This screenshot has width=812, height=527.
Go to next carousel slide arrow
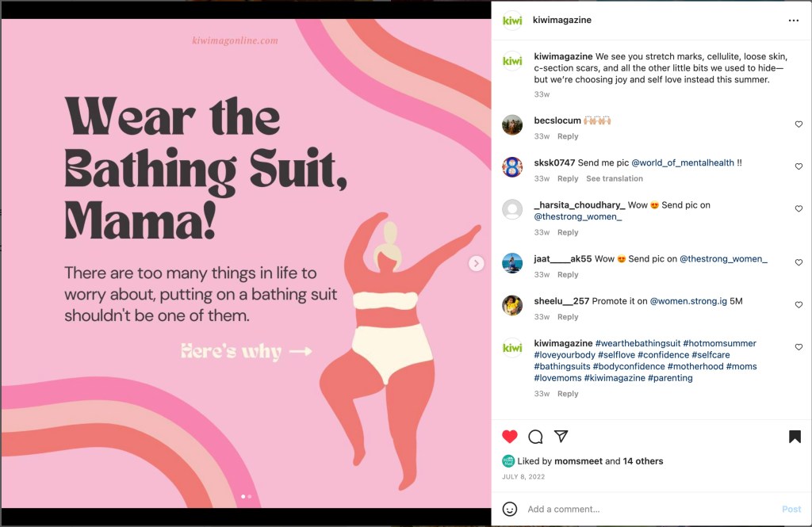(476, 264)
